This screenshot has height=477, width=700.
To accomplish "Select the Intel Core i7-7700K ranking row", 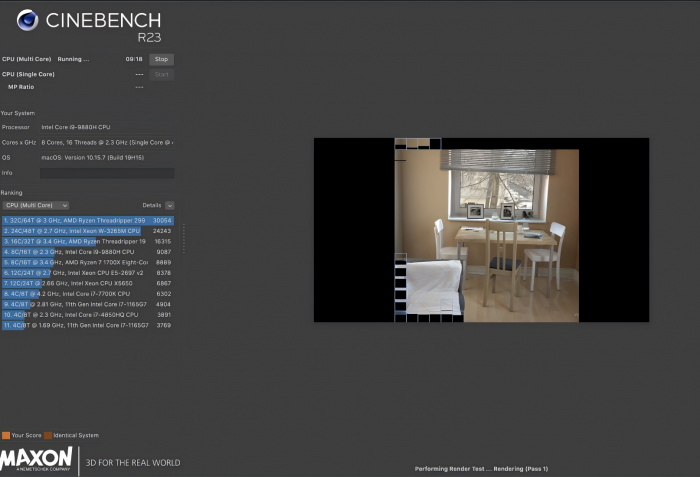I will coord(87,294).
